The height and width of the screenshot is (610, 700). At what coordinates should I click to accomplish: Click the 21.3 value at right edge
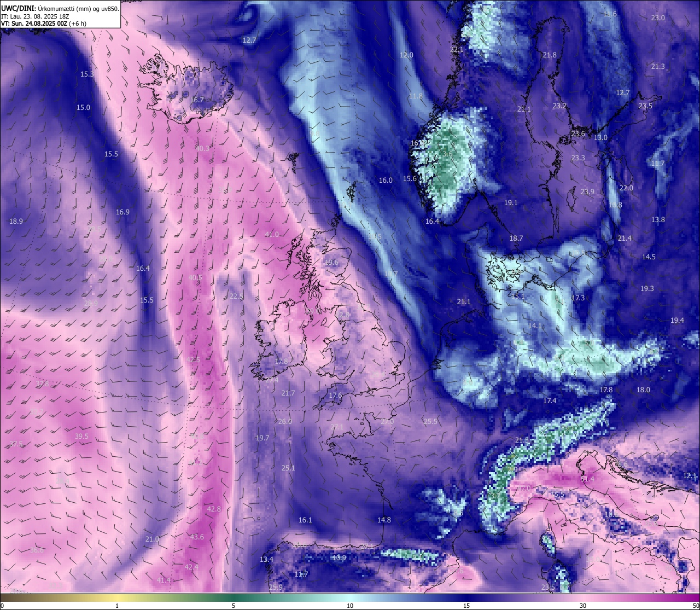[658, 67]
